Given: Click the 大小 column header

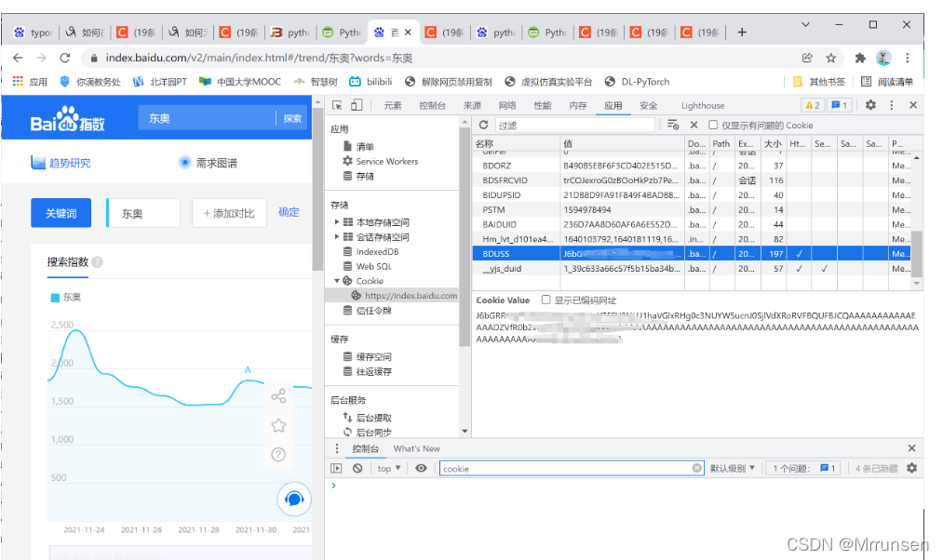Looking at the screenshot, I should [x=774, y=143].
